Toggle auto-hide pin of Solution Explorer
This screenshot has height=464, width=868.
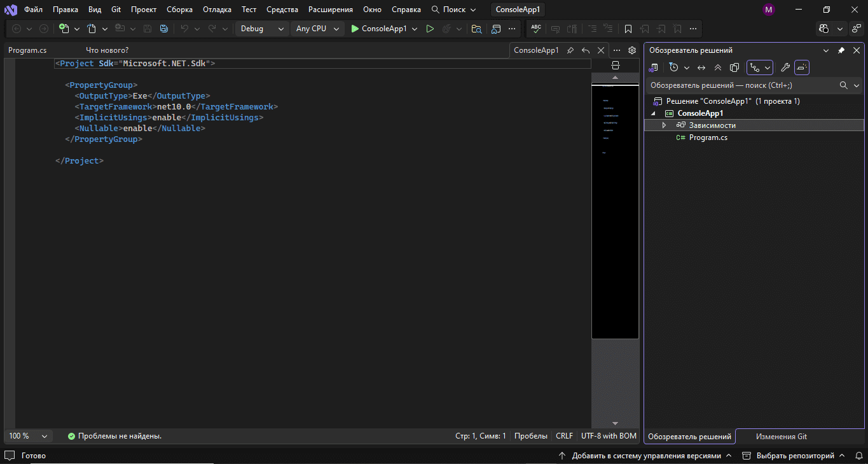[x=841, y=50]
